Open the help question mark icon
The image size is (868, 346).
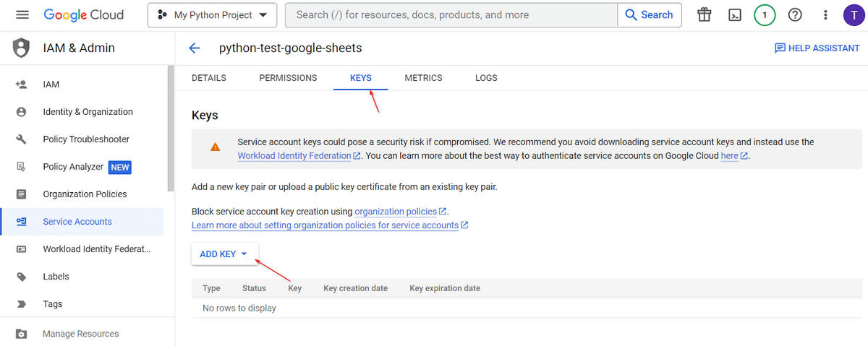(795, 14)
